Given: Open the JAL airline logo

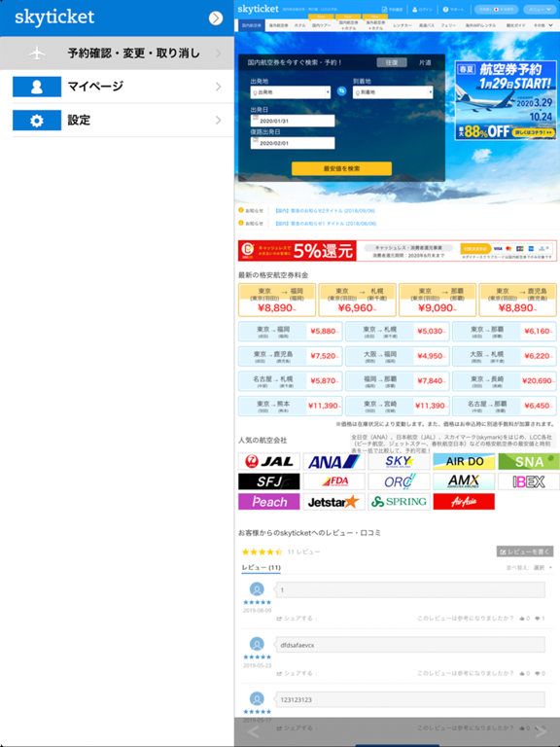Looking at the screenshot, I should tap(269, 461).
